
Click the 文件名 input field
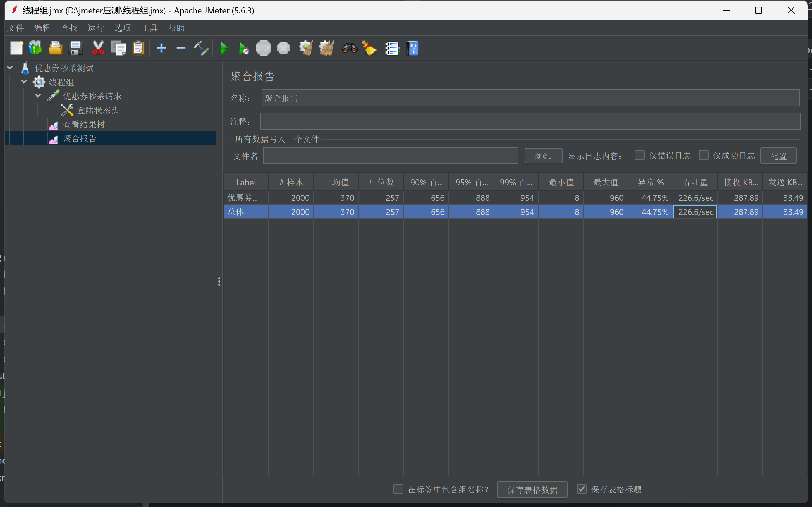[x=390, y=156]
